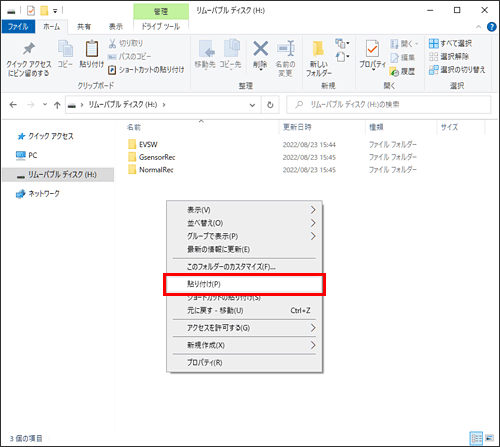Image resolution: width=500 pixels, height=447 pixels.
Task: Switch to details view icon in status bar
Action: point(476,438)
